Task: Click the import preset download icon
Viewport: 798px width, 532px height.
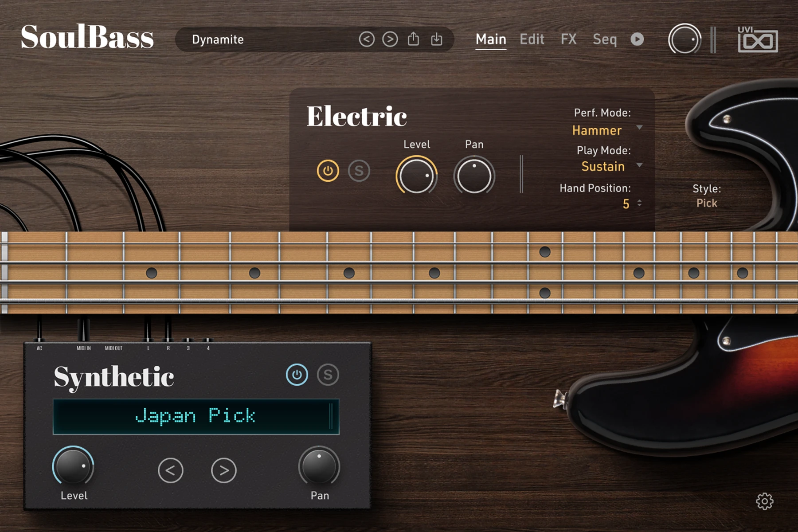Action: click(437, 39)
